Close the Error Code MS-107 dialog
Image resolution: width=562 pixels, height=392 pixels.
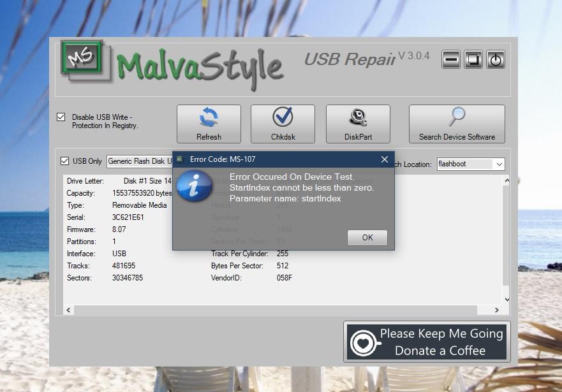(x=385, y=159)
